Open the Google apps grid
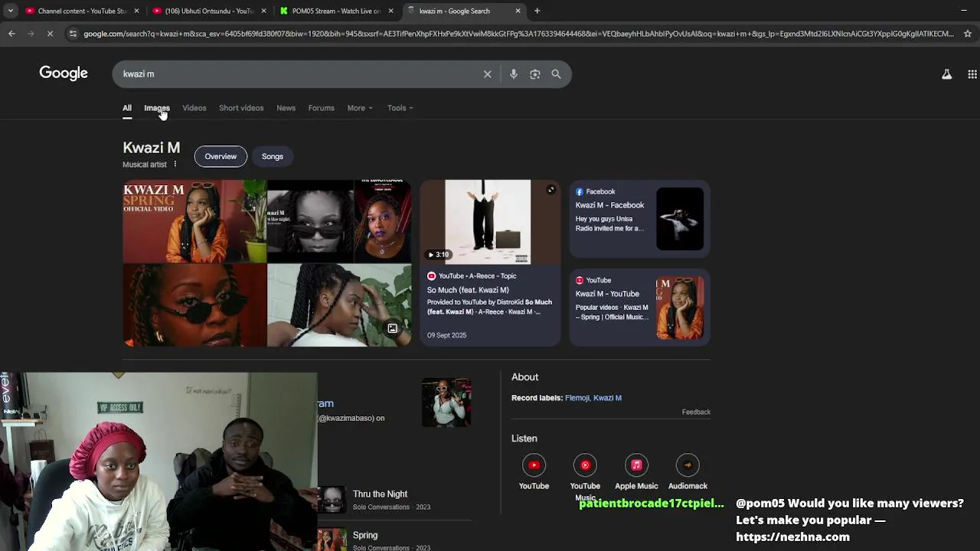 (972, 74)
